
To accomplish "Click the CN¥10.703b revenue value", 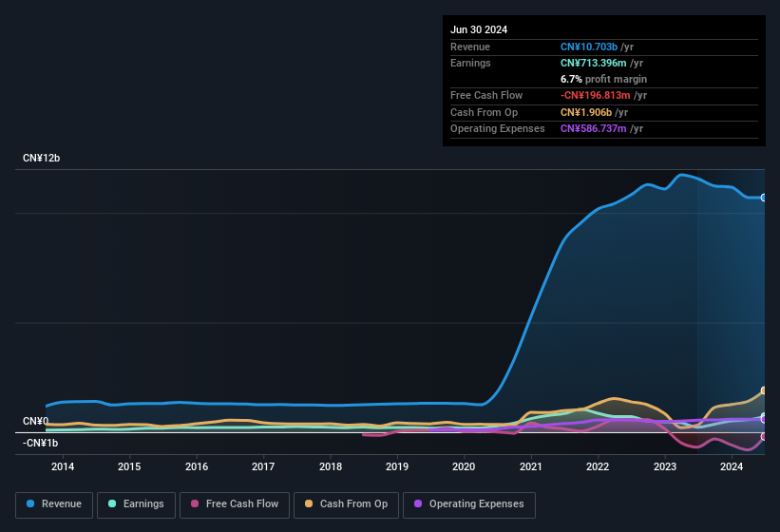I will [x=589, y=47].
